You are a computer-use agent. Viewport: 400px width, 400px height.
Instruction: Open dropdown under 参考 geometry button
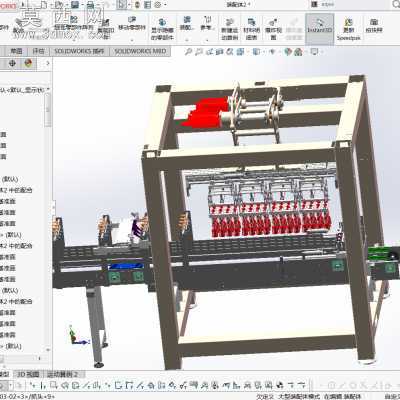207,39
